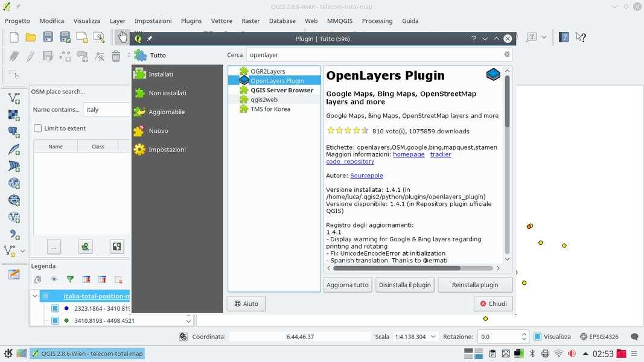
Task: Select the Aggiornabile plugins category
Action: [x=167, y=112]
